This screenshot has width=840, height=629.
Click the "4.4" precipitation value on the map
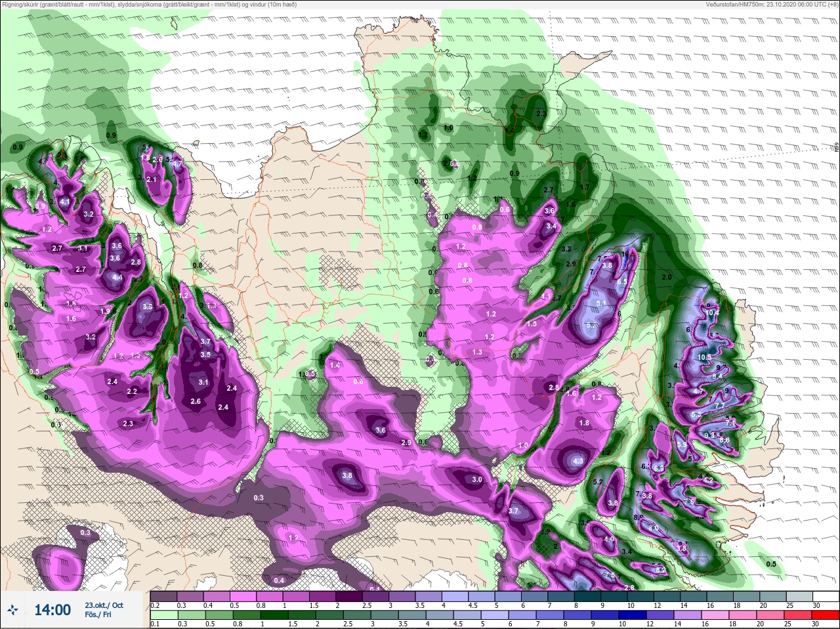click(117, 278)
